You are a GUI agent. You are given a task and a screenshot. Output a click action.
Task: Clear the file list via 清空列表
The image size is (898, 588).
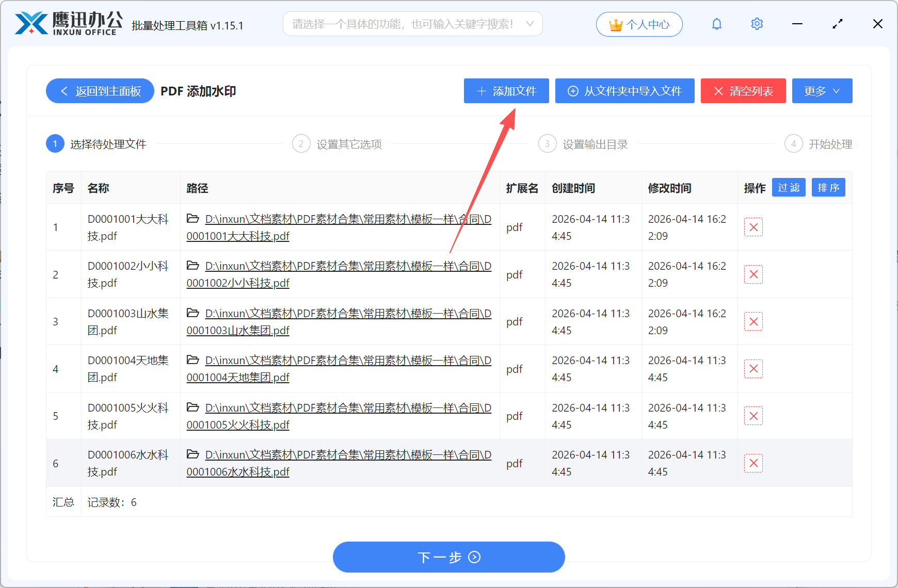[x=743, y=91]
